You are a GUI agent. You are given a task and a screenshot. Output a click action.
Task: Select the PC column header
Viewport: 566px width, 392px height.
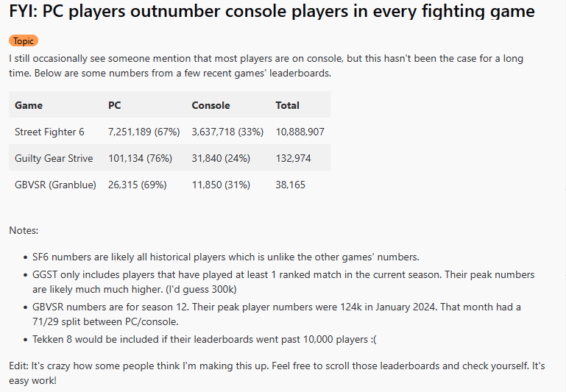click(x=114, y=105)
